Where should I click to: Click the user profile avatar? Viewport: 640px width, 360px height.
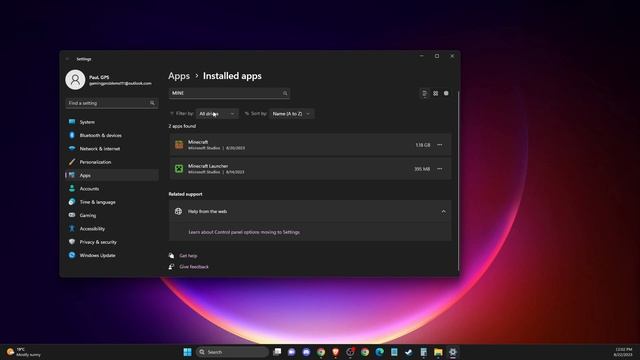tap(75, 80)
